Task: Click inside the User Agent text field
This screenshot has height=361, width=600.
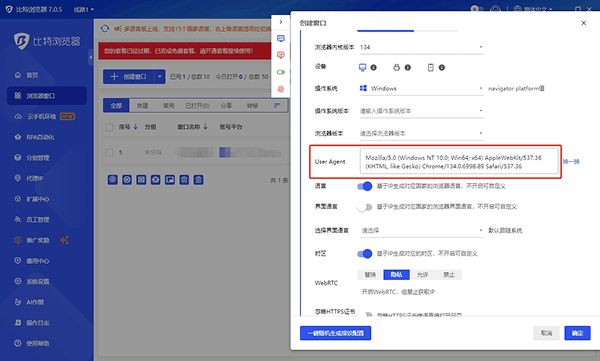Action: [x=459, y=162]
